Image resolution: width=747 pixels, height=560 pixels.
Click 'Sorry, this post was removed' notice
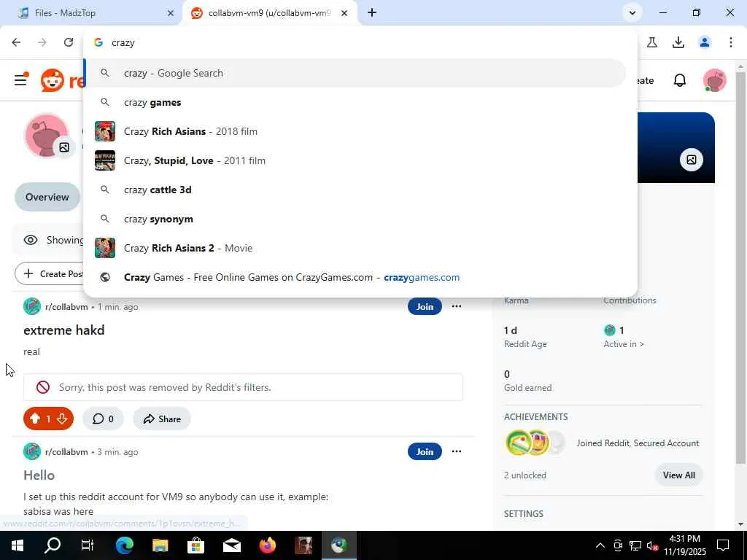coord(243,387)
